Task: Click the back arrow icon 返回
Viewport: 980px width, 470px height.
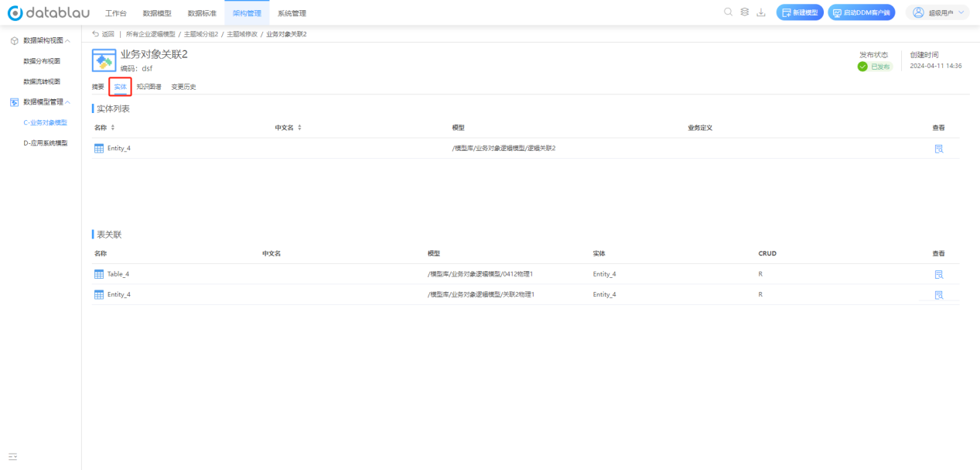Action: click(x=96, y=34)
